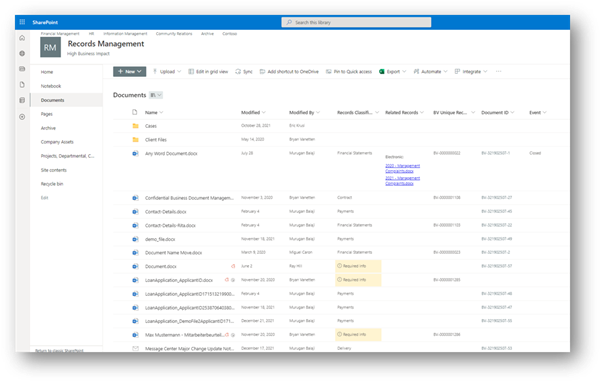
Task: Select Notebook in the left navigation
Action: coord(51,86)
